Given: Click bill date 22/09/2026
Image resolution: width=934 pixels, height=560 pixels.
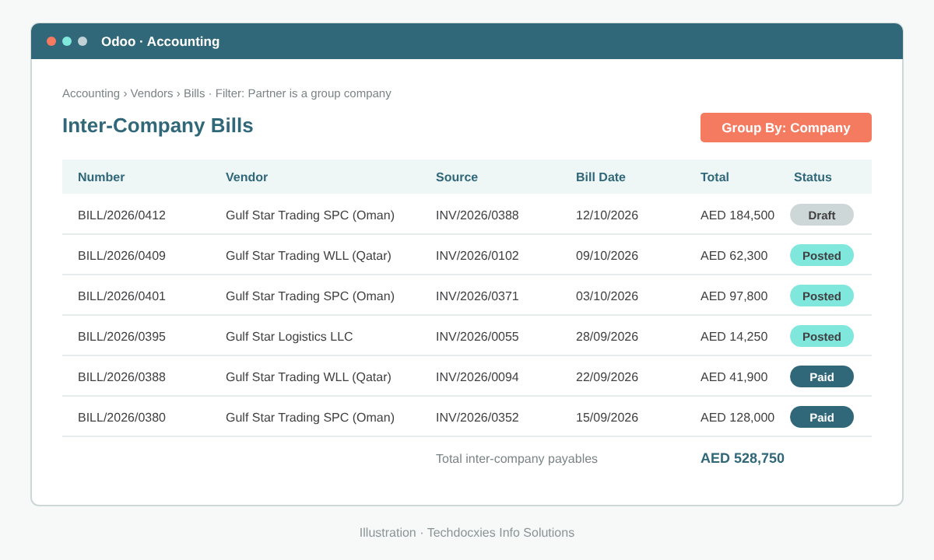Looking at the screenshot, I should click(607, 377).
